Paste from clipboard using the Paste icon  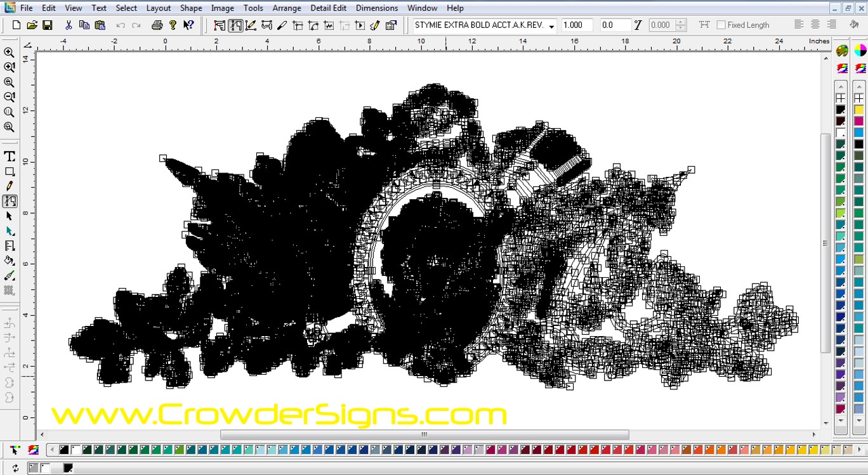coord(100,25)
